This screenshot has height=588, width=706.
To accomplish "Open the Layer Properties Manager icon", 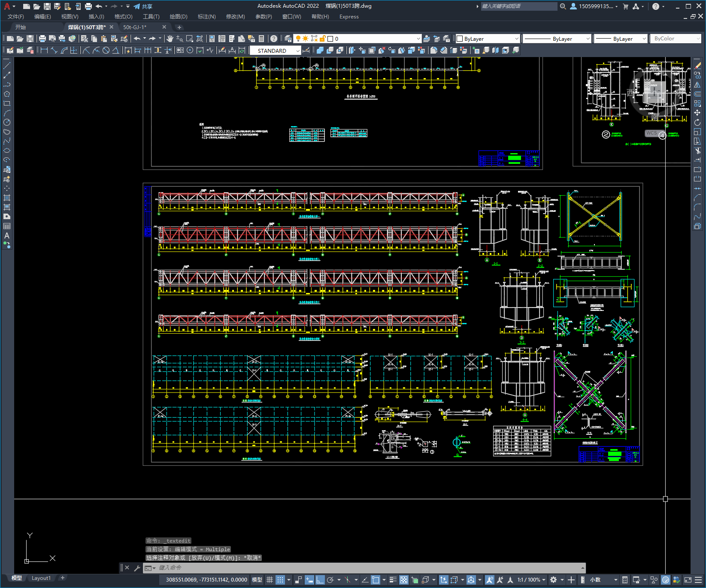I will coord(288,39).
